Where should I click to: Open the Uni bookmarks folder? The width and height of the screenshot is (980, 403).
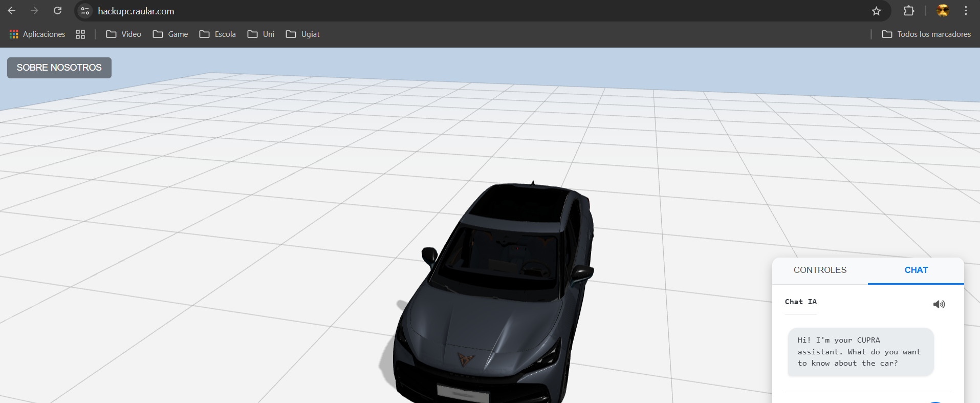261,34
